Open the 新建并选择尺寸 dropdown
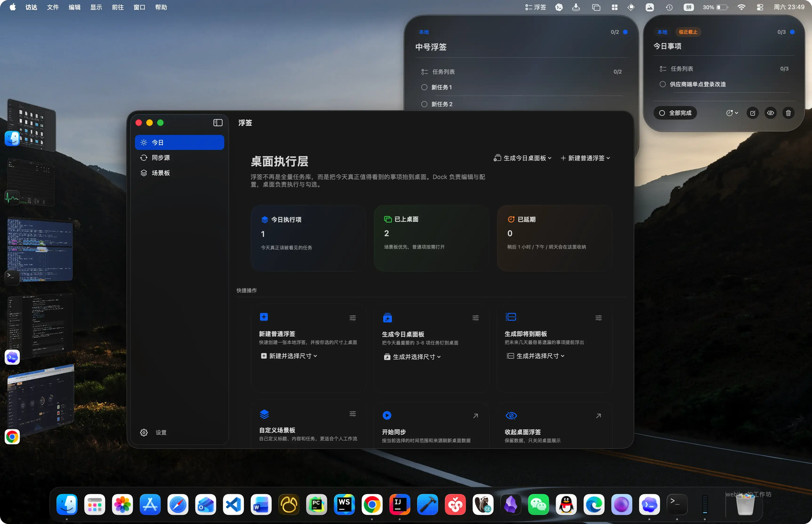Screen dimensions: 812x524 289,356
